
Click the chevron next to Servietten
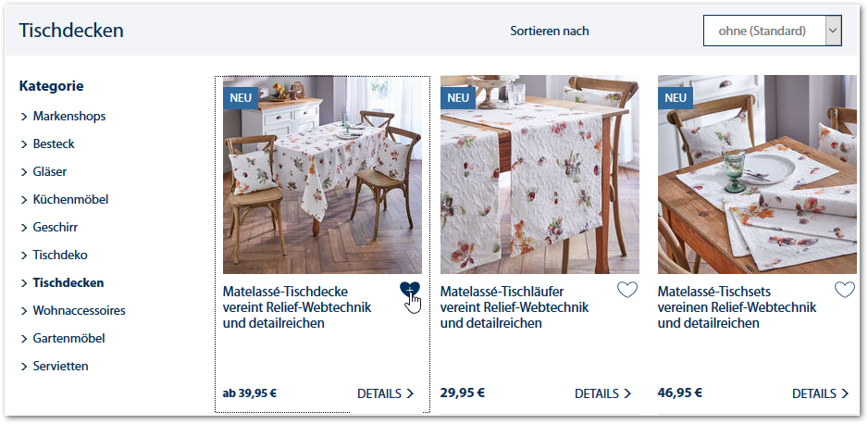pos(24,367)
